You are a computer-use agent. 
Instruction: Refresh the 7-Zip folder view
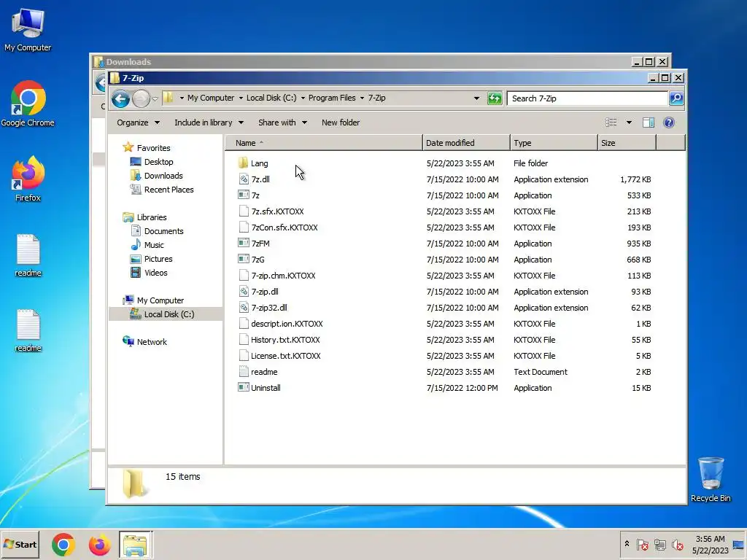495,98
